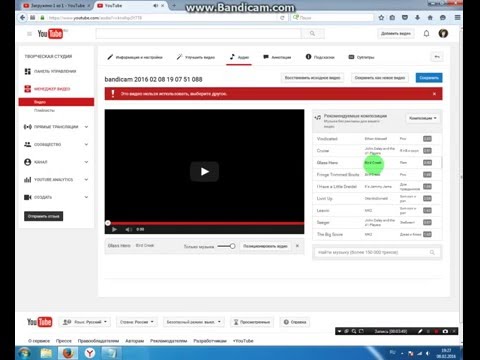This screenshot has height=360, width=480.
Task: Click the red video progress bar
Action: point(204,223)
